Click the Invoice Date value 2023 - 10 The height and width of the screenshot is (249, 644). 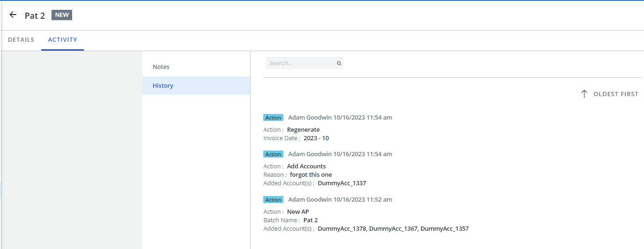[316, 138]
